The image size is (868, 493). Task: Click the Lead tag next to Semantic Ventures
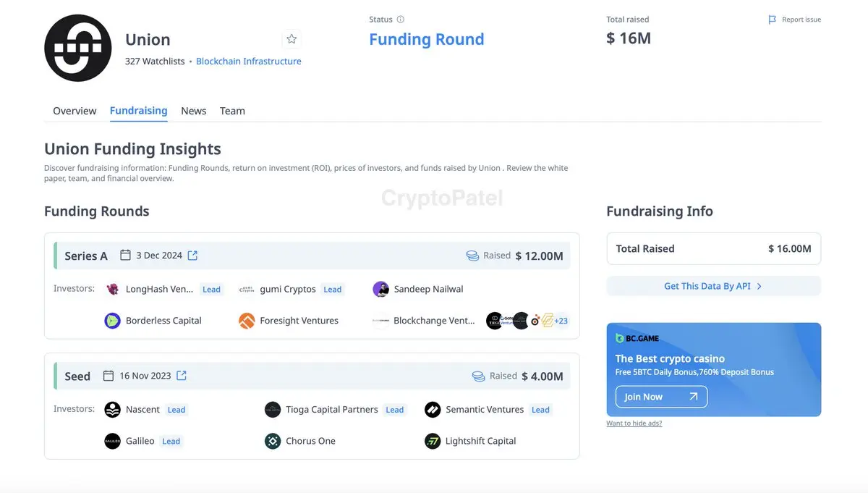coord(540,410)
